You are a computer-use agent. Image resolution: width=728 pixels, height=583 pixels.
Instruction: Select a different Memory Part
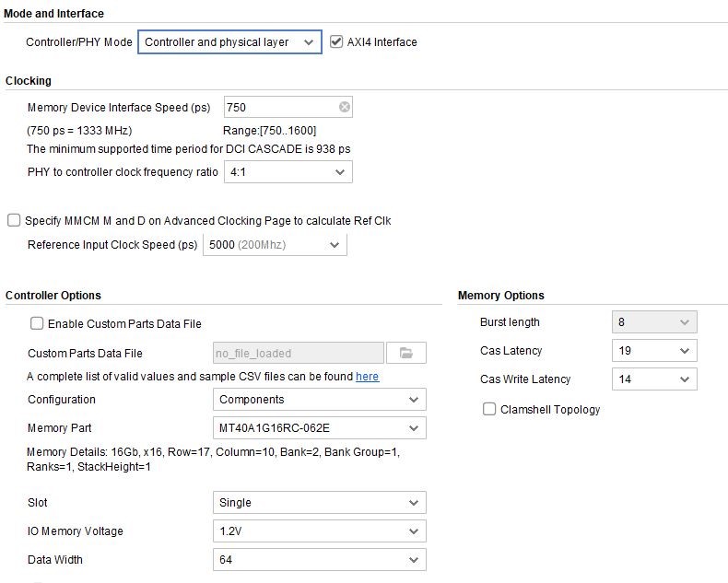(319, 428)
